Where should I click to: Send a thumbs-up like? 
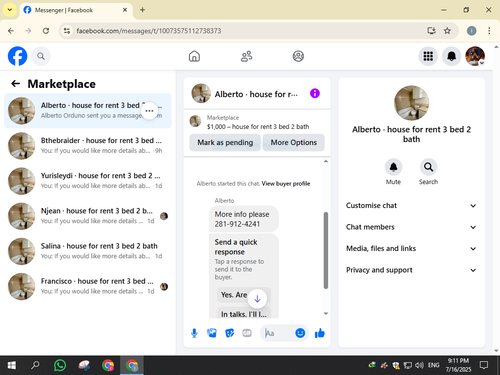click(x=320, y=333)
